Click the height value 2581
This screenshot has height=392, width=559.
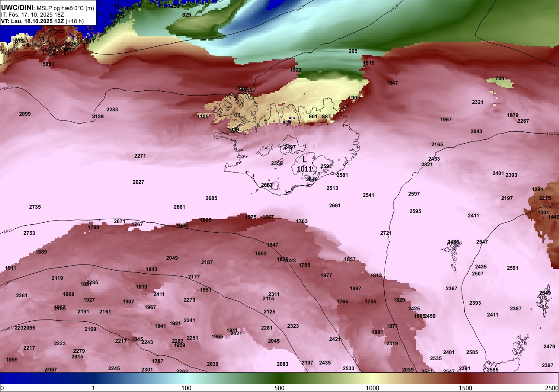click(342, 175)
